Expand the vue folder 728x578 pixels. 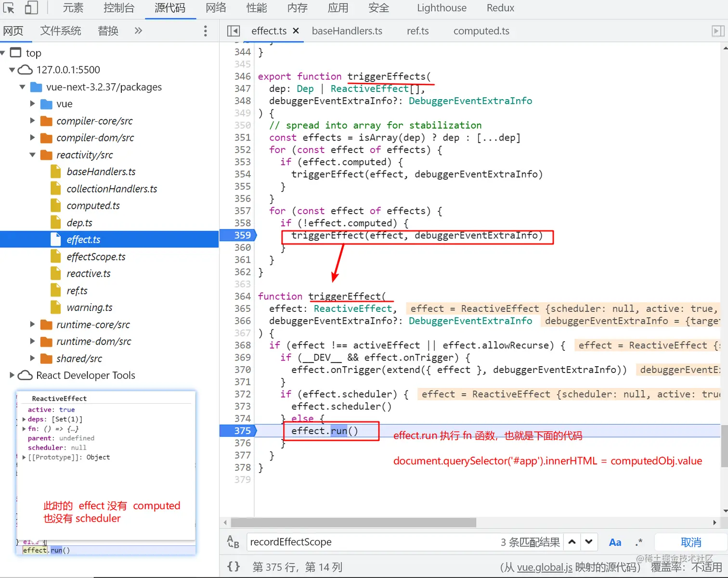coord(32,103)
